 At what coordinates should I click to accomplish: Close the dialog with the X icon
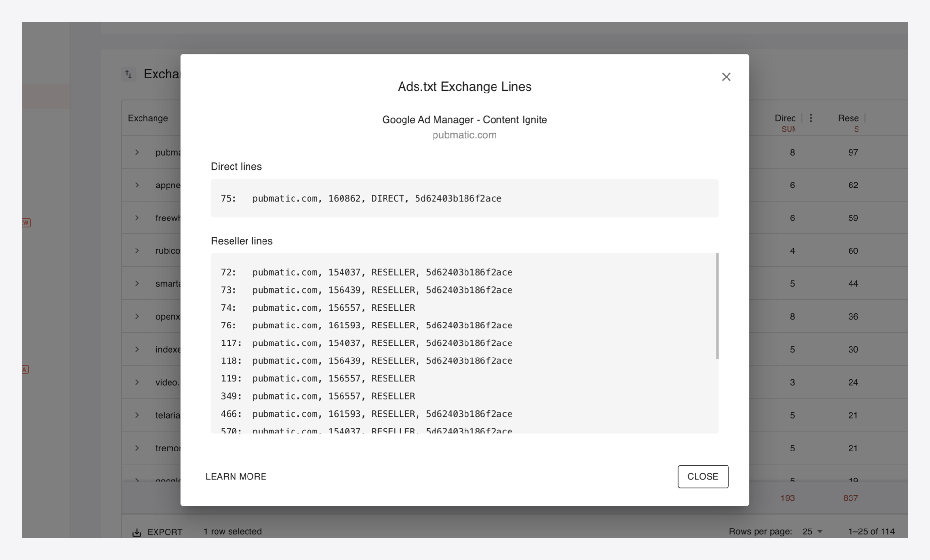point(726,77)
